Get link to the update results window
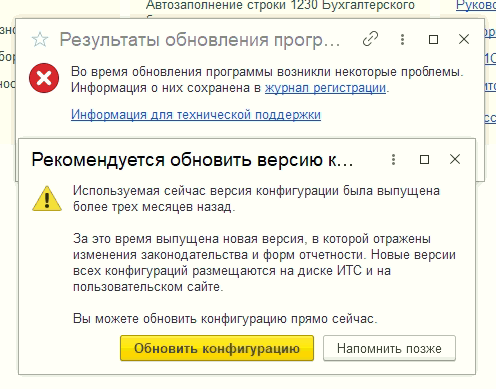 [370, 39]
